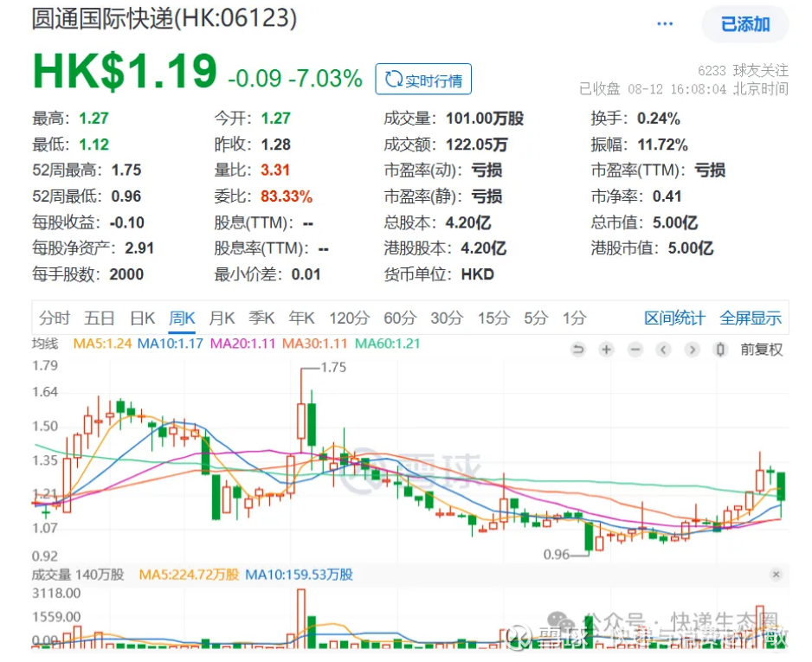Open the 月K chart tab
This screenshot has width=812, height=662.
tap(222, 318)
